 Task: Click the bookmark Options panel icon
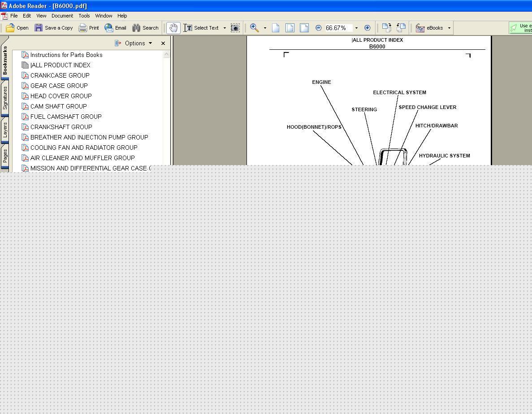[118, 43]
